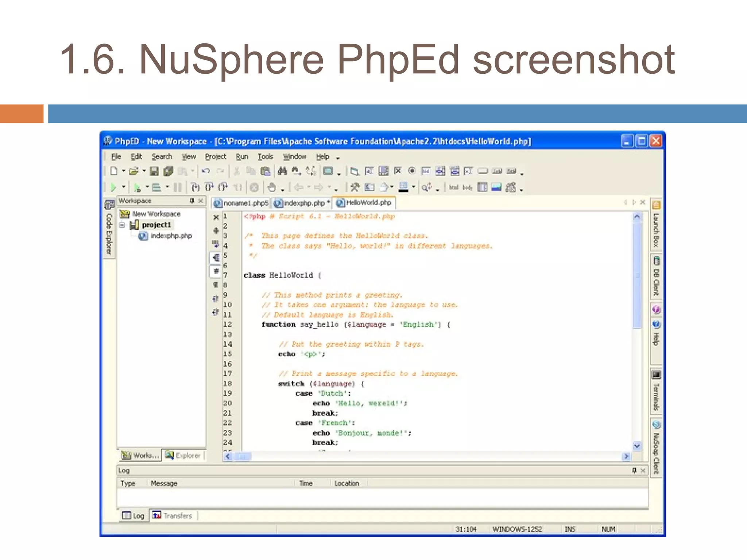This screenshot has height=560, width=747.
Task: Select the HelloWorld.php tab
Action: pyautogui.click(x=364, y=203)
